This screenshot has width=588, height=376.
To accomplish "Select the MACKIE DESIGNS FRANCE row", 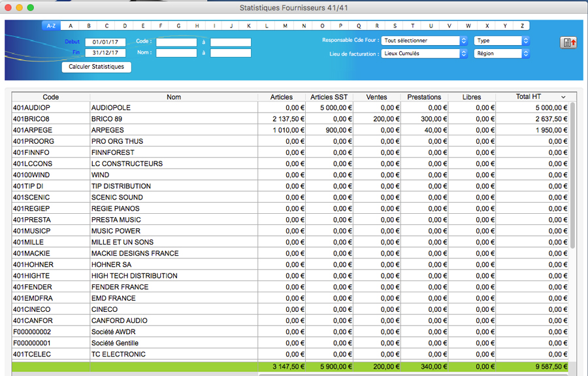I will 290,254.
